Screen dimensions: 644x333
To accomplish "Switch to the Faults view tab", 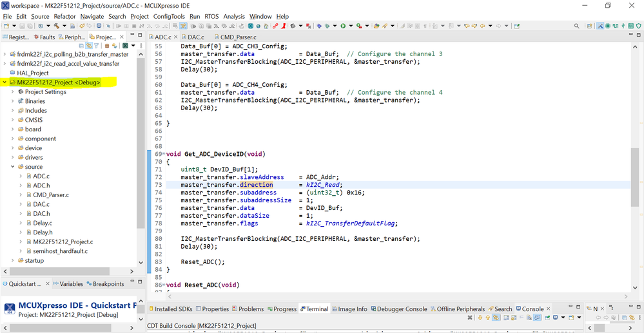I will (44, 37).
